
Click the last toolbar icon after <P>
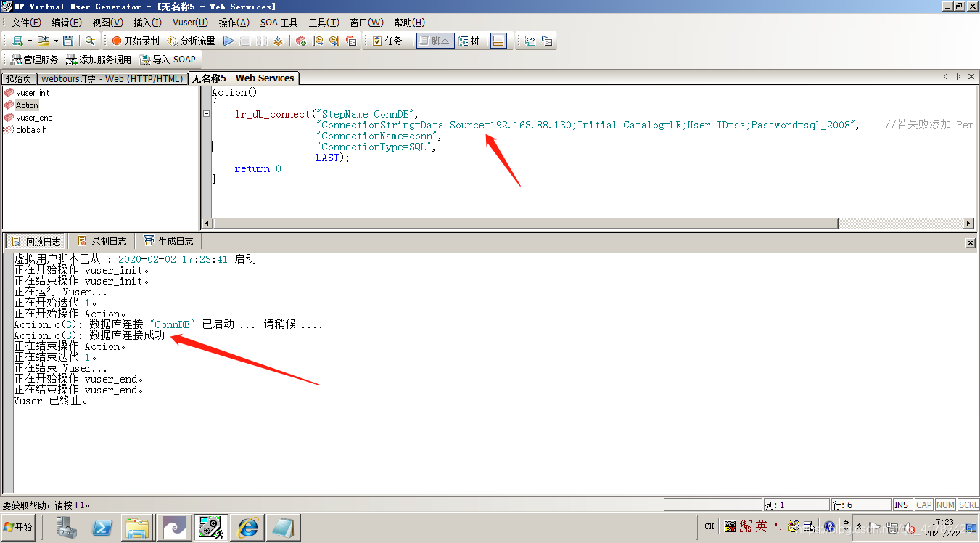(547, 41)
